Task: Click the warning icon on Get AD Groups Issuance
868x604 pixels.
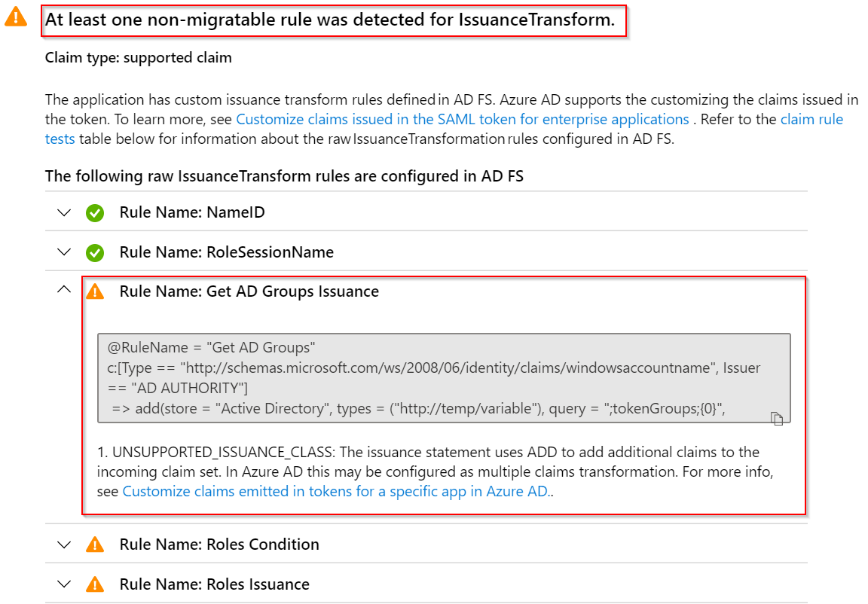Action: coord(94,291)
